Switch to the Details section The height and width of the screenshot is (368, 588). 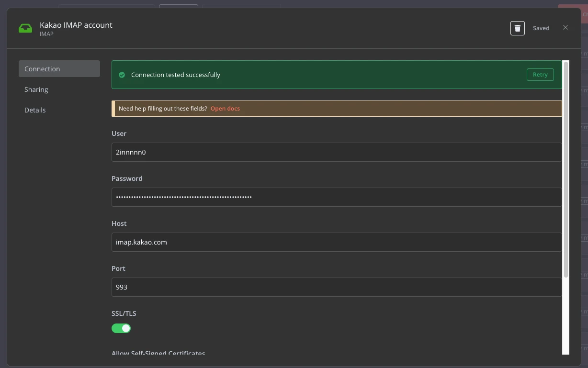pos(35,110)
